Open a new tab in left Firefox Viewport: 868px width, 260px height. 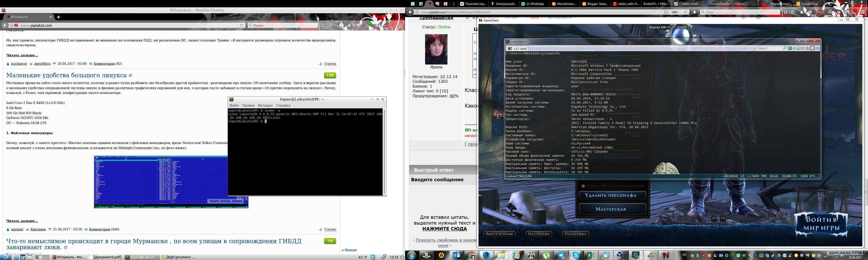(x=59, y=17)
